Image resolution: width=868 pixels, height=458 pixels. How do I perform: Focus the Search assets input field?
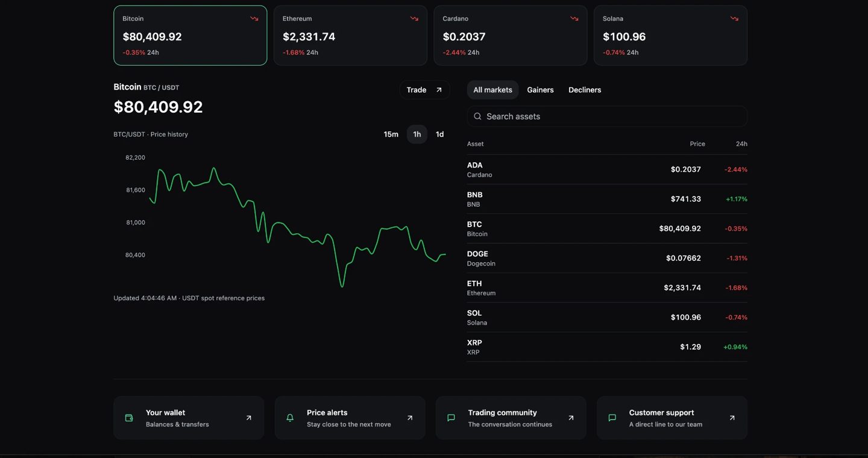(607, 116)
